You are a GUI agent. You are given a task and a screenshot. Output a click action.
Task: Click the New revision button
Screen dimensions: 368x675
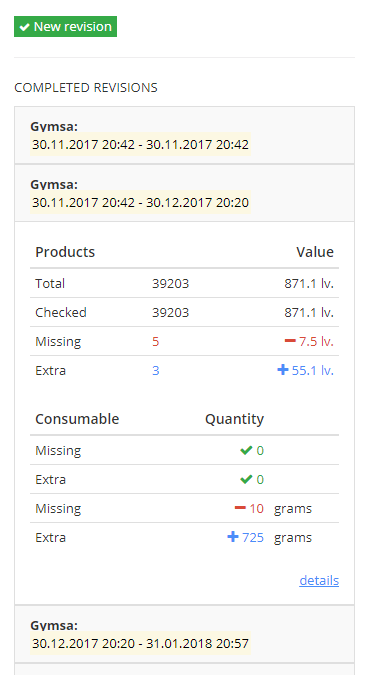[65, 27]
